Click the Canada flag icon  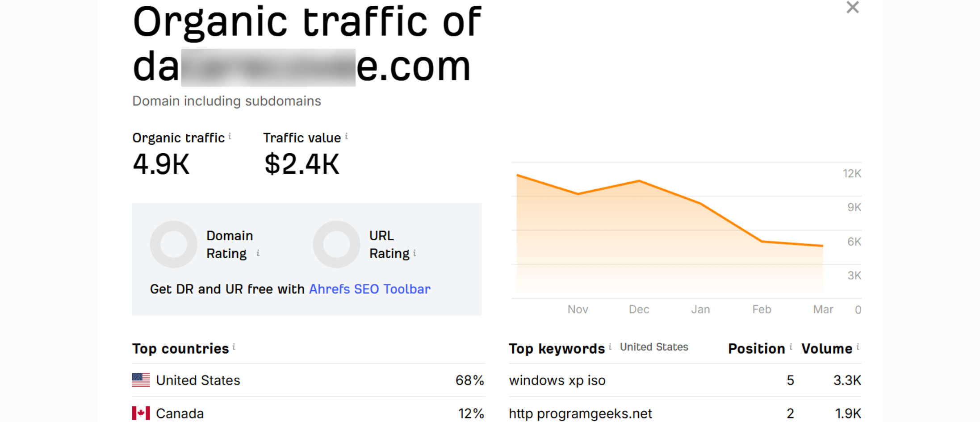click(x=141, y=414)
